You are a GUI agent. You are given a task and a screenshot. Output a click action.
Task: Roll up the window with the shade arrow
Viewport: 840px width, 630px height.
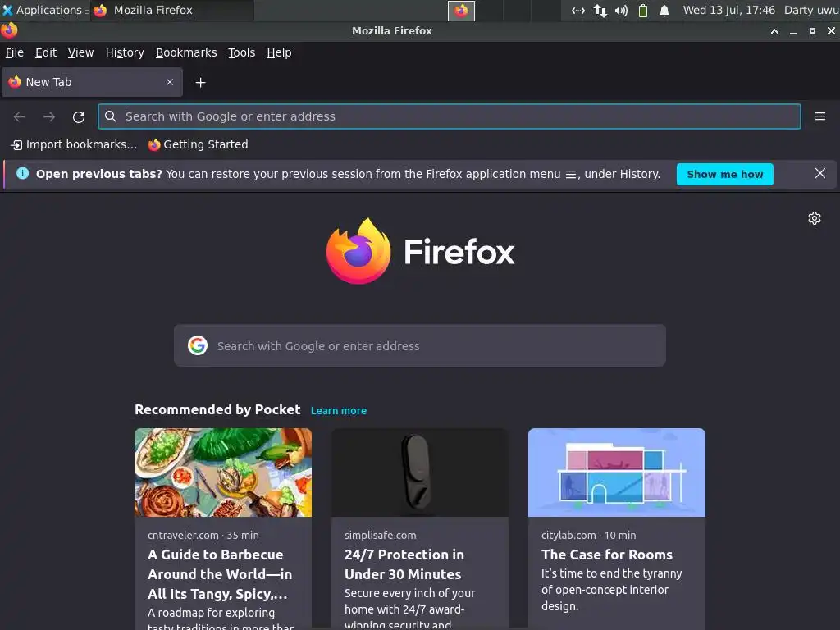pos(774,31)
